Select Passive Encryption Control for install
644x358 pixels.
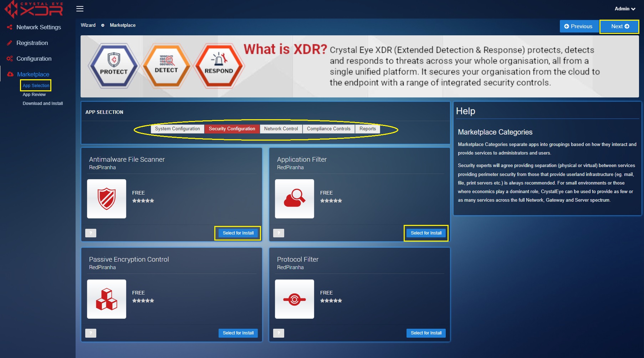pyautogui.click(x=238, y=333)
